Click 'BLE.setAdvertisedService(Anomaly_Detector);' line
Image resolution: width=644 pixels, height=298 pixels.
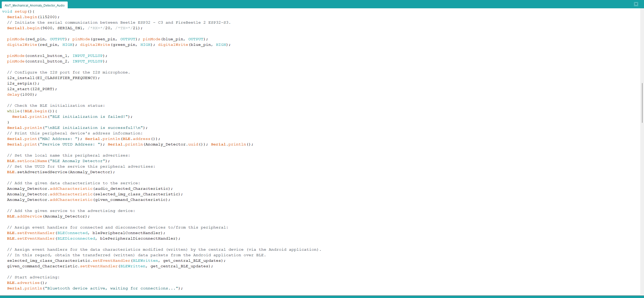tap(61, 172)
